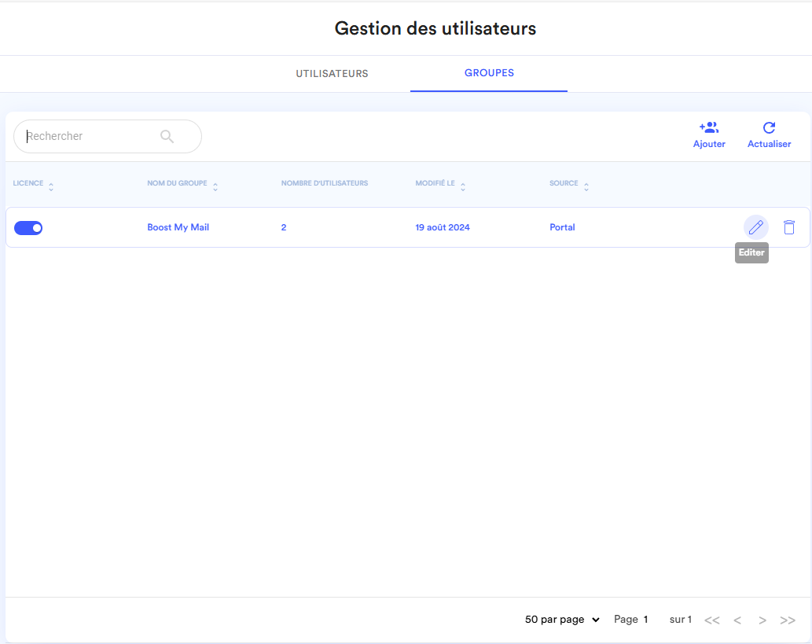This screenshot has width=812, height=644.
Task: Go to next page using the right arrow
Action: 762,620
